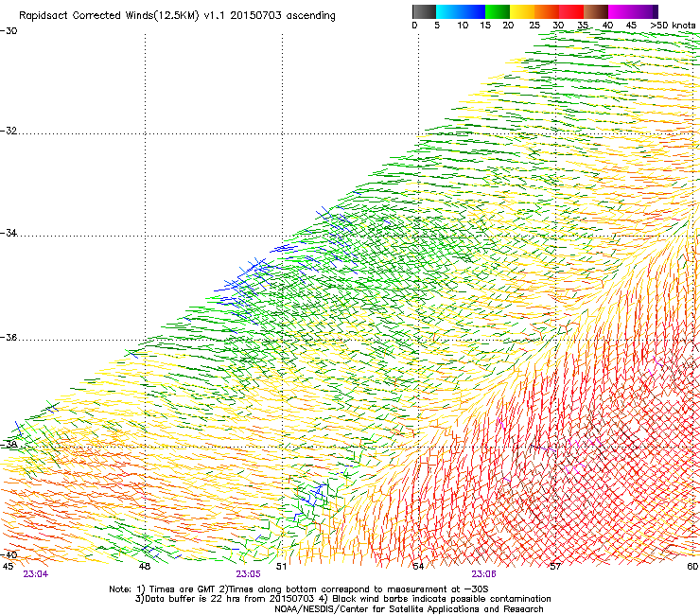Click the red 30-35 knots color swatch

[571, 11]
